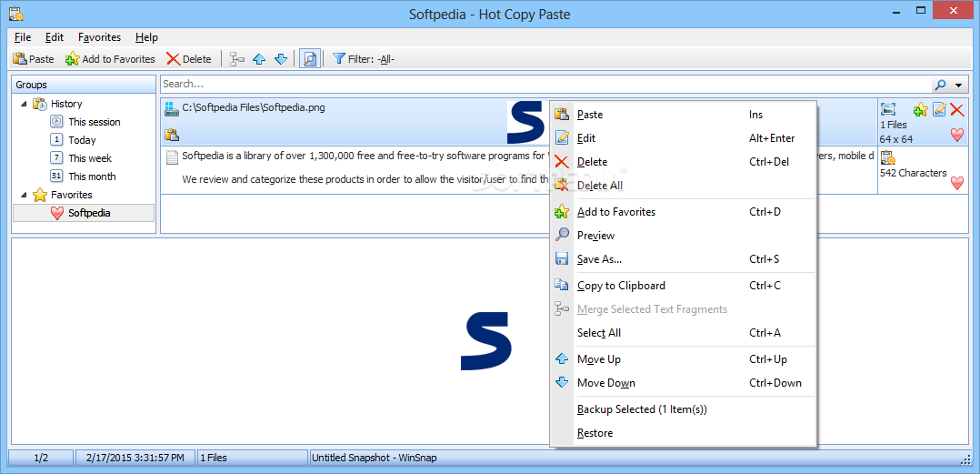Viewport: 980px width, 474px height.
Task: Choose Preview from the context menu
Action: [683, 236]
